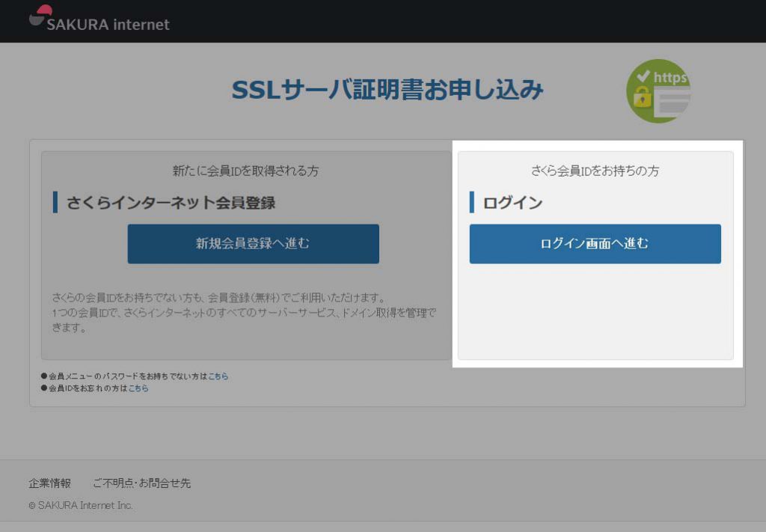Open the 企業情報 footer link
Screen dimensions: 766x532
[x=50, y=483]
